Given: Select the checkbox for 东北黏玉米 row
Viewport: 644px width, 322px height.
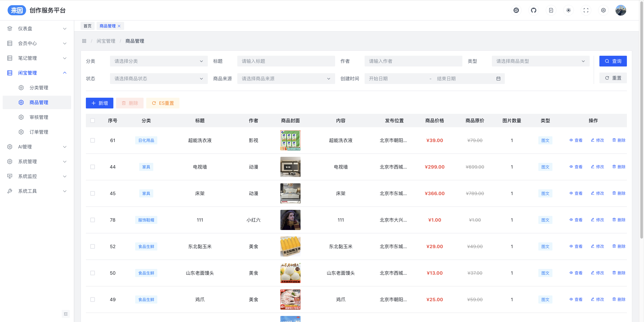Looking at the screenshot, I should [x=93, y=246].
